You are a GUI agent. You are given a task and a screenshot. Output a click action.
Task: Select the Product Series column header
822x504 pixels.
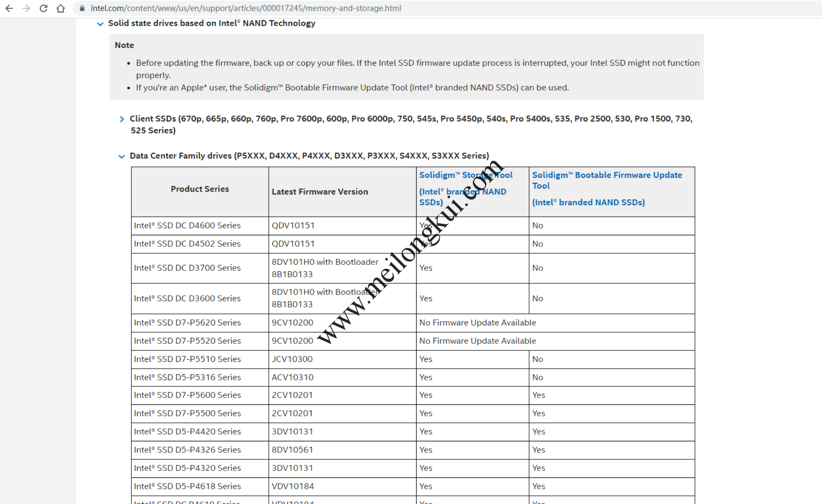(x=200, y=189)
